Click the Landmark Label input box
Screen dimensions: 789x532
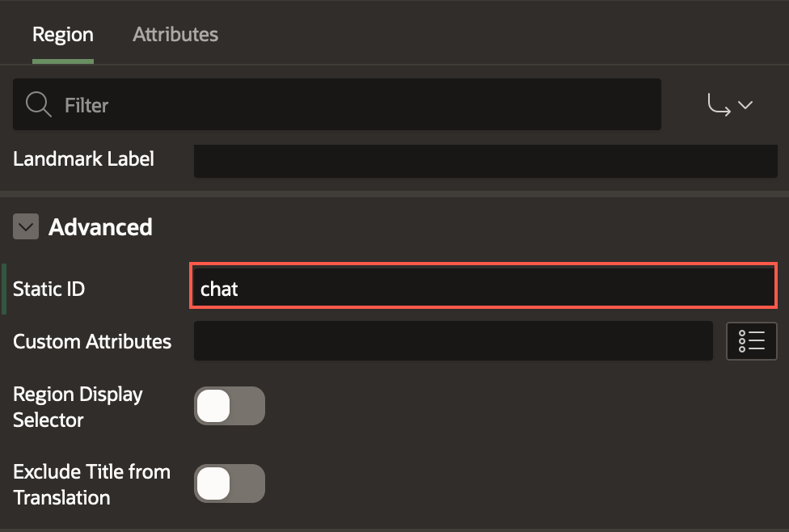tap(485, 160)
